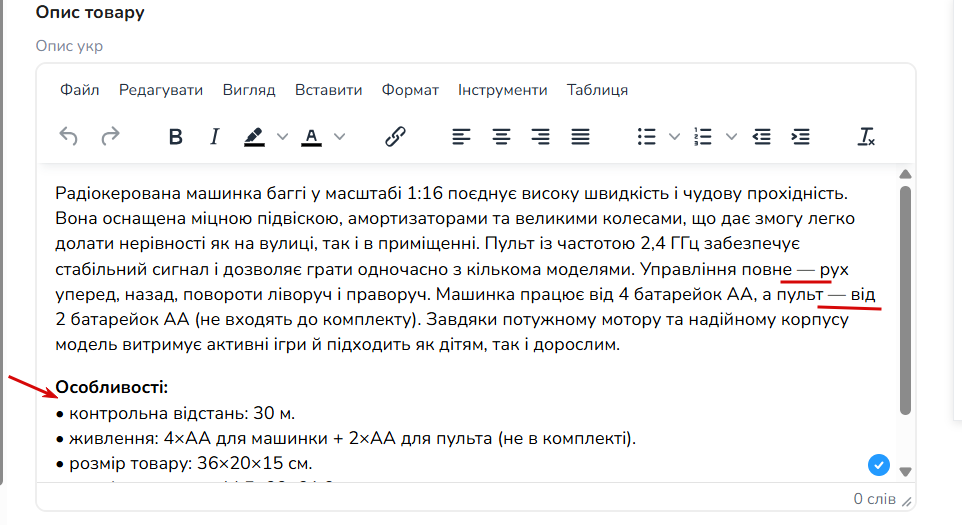The image size is (962, 525).
Task: Click the line 'розмір товару: 36×20×15 см.'
Action: 191,464
